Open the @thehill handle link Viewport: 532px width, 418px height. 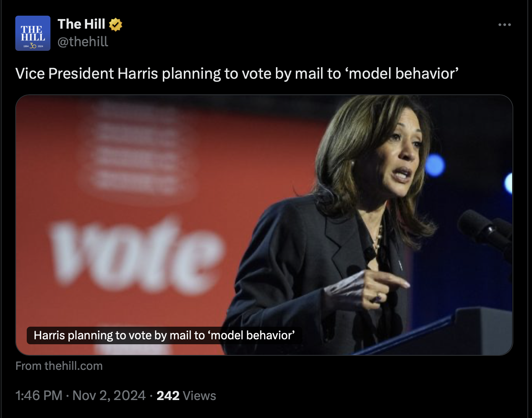click(83, 42)
